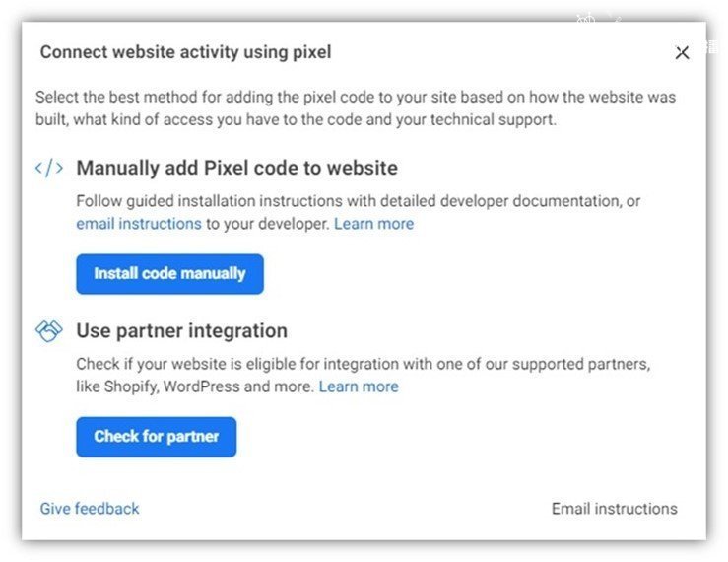The width and height of the screenshot is (728, 562).
Task: Click Email instructions at dialog bottom
Action: point(615,509)
